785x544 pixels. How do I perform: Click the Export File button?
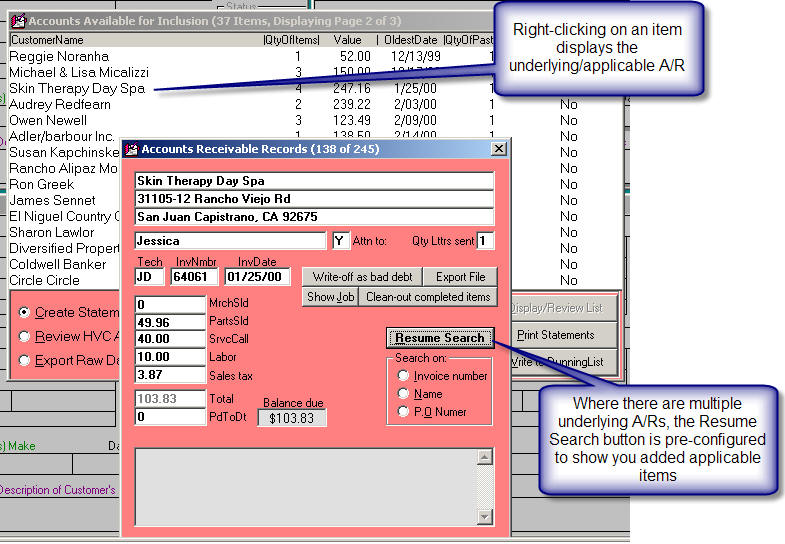tap(460, 277)
